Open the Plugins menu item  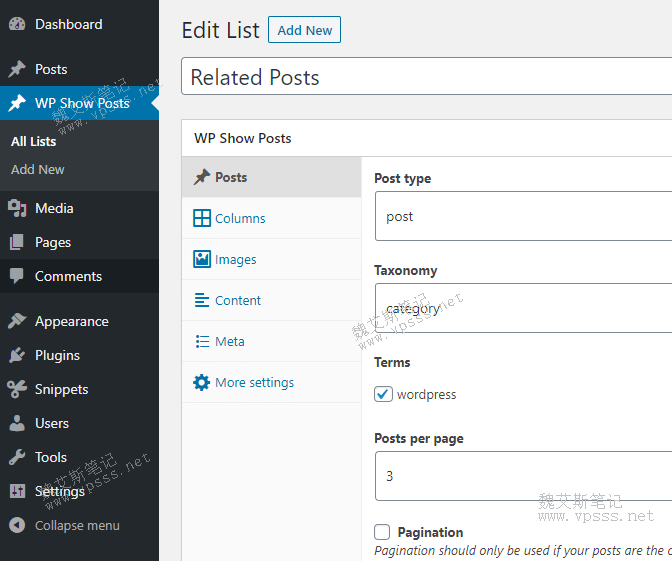coord(79,355)
